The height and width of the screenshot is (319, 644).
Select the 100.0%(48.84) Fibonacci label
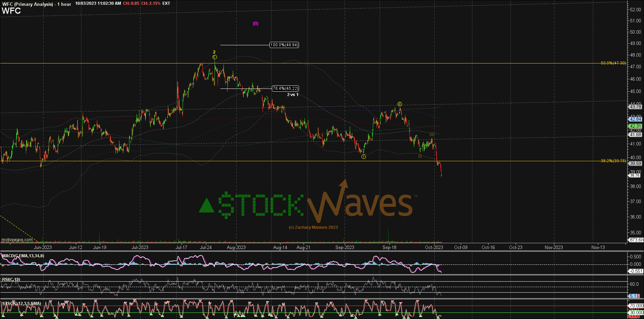coord(284,45)
